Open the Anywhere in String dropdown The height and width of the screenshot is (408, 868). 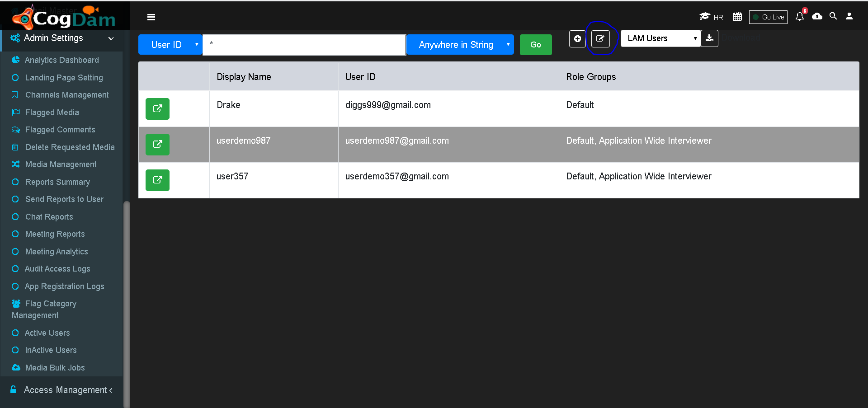460,45
